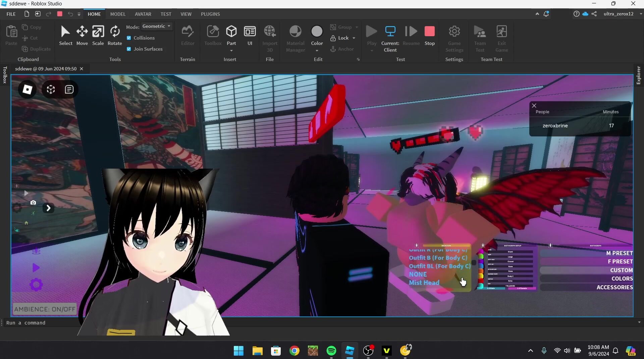Launch Spotify from the taskbar
This screenshot has height=359, width=644.
(331, 351)
